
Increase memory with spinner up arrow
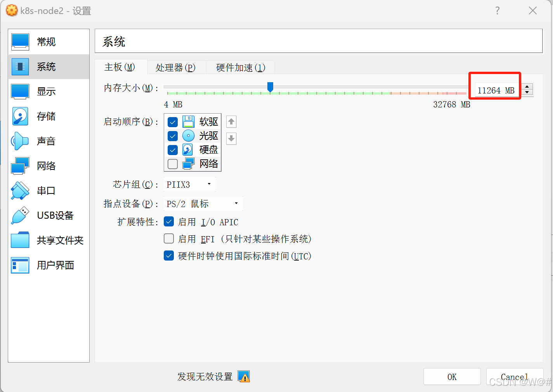[x=527, y=87]
